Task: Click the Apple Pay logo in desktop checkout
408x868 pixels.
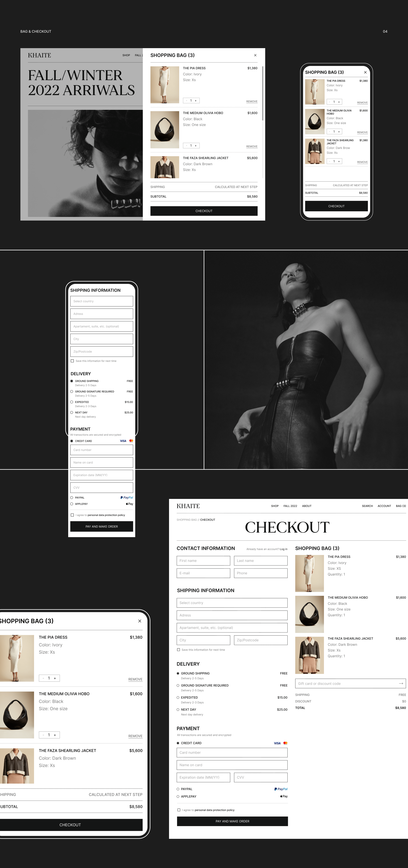Action: [284, 796]
